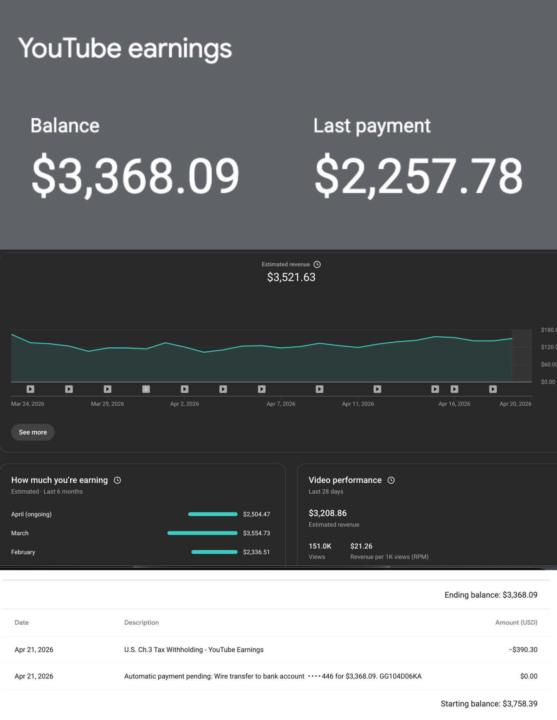Click the YouTube earnings heading
The height and width of the screenshot is (720, 557).
tap(125, 48)
